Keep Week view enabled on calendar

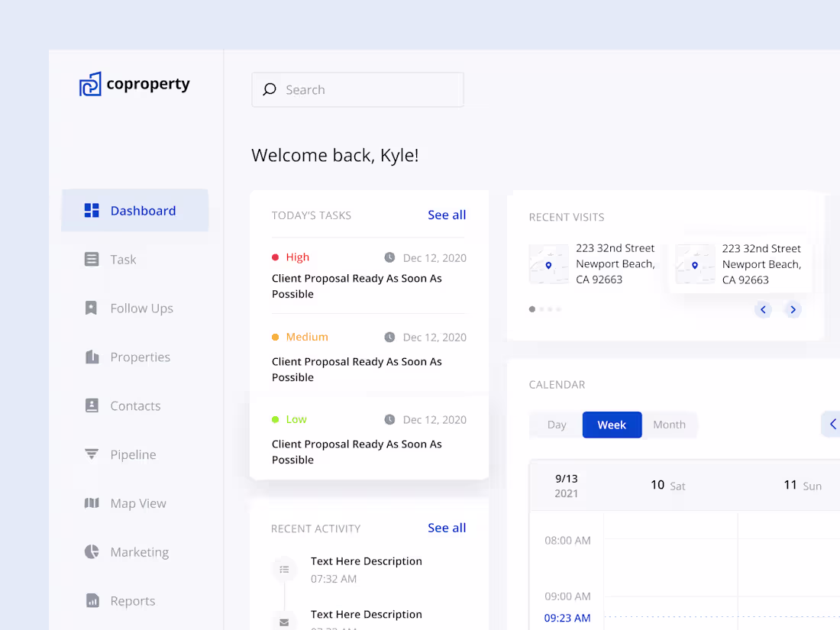612,425
